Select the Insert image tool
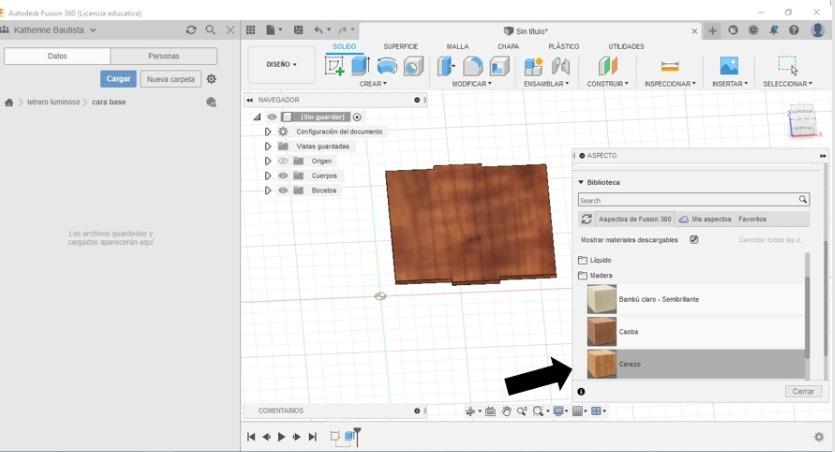 pos(729,66)
